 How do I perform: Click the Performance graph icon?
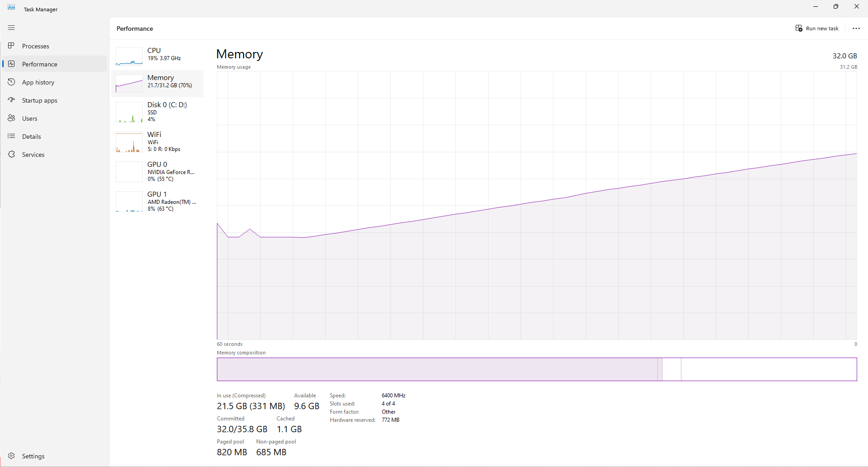(12, 64)
